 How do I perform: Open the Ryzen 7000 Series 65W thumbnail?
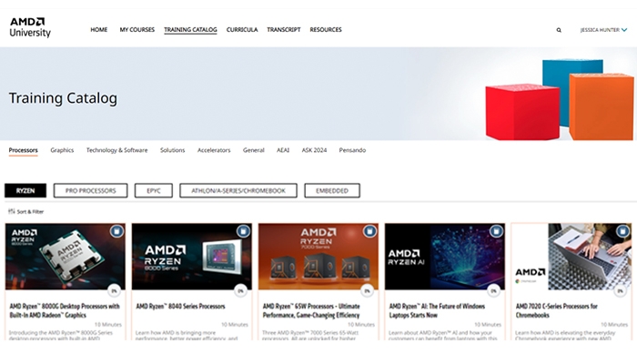coord(318,257)
